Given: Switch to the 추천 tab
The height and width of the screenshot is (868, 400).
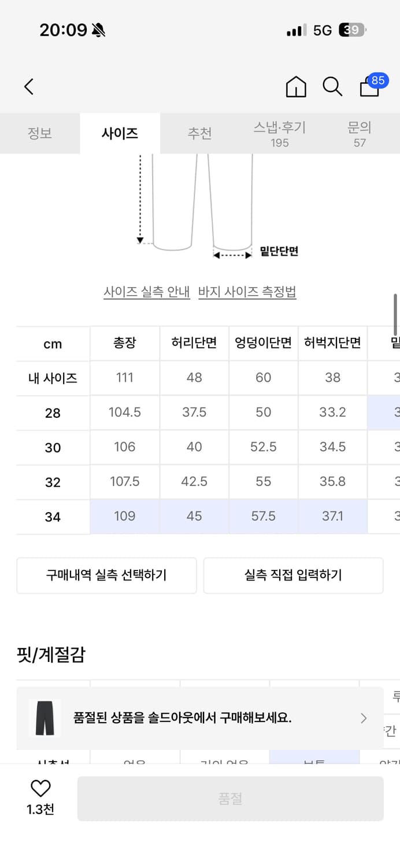Looking at the screenshot, I should pos(200,133).
